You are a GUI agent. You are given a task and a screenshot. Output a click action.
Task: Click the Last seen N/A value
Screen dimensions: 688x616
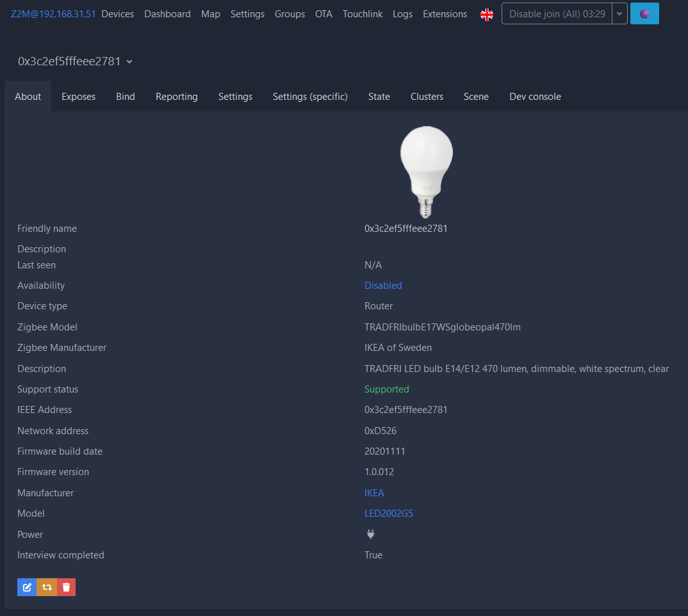tap(373, 265)
